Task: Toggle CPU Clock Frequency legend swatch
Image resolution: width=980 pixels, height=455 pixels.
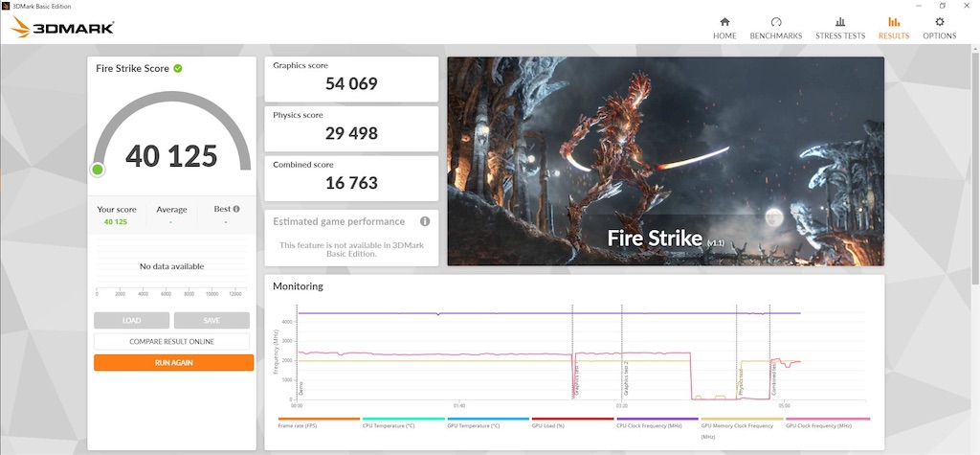Action: [x=657, y=419]
